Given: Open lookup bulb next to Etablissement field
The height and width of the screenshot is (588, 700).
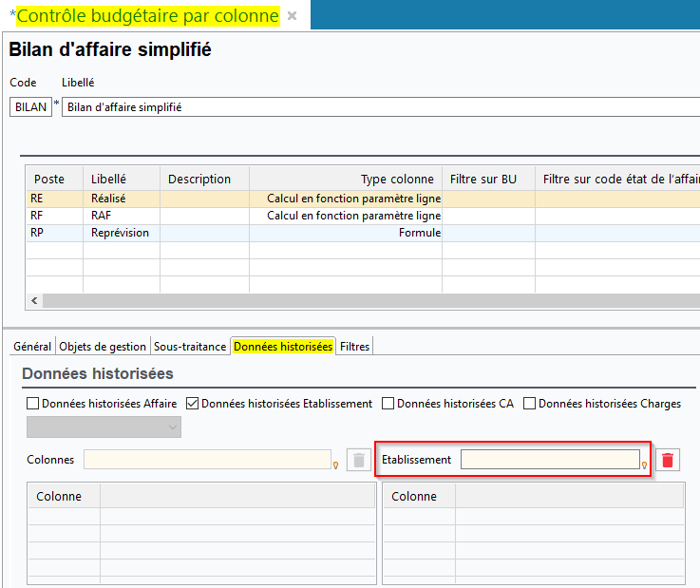Looking at the screenshot, I should [644, 465].
